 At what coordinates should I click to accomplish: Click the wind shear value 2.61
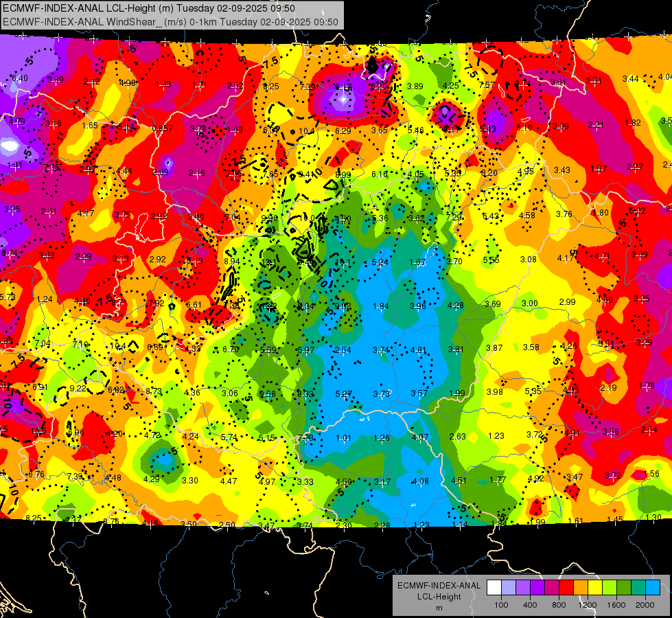tap(49, 211)
